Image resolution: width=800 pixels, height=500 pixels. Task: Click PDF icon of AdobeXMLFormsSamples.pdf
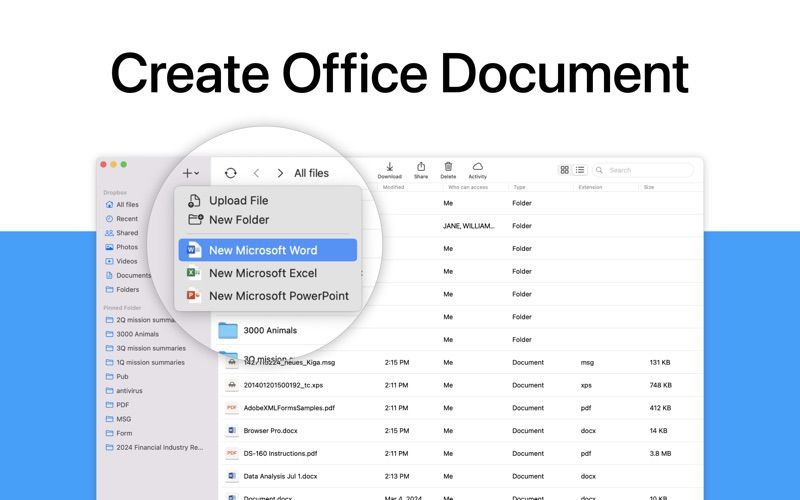pyautogui.click(x=232, y=408)
